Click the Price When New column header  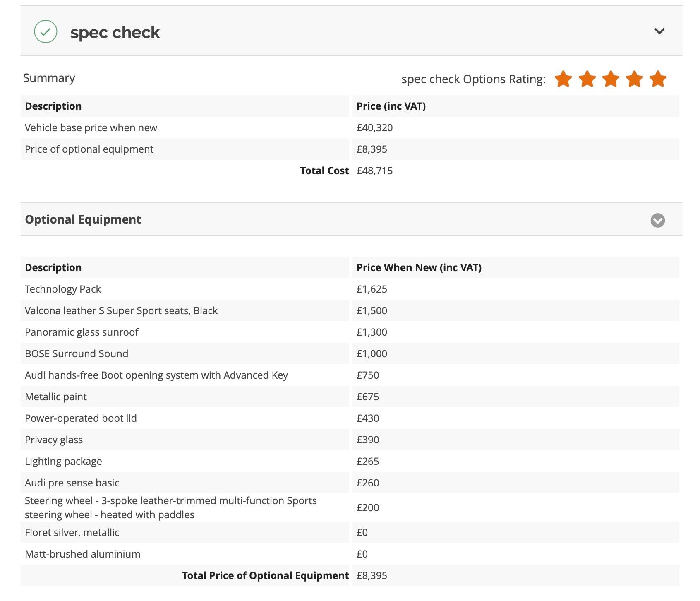(x=419, y=267)
